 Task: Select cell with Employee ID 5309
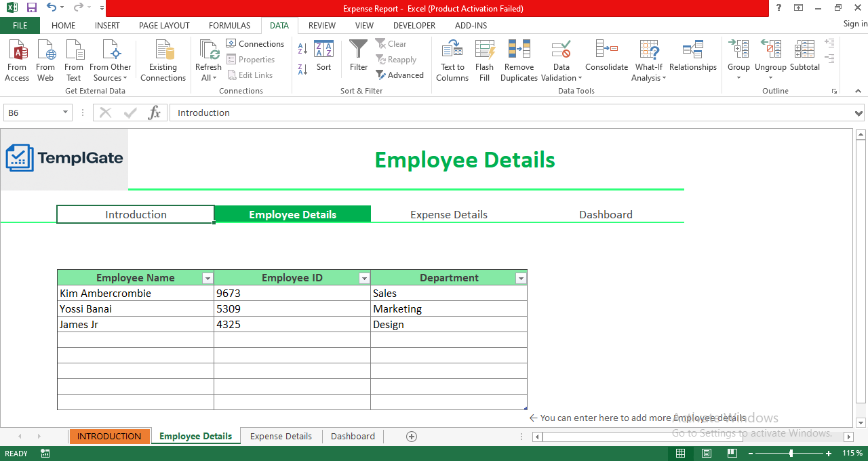[x=292, y=308]
